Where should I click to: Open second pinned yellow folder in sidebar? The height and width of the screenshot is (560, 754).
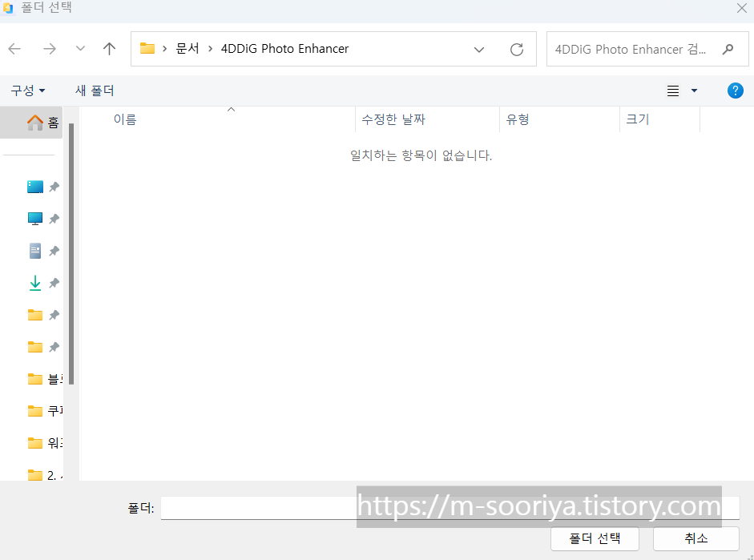pos(35,347)
